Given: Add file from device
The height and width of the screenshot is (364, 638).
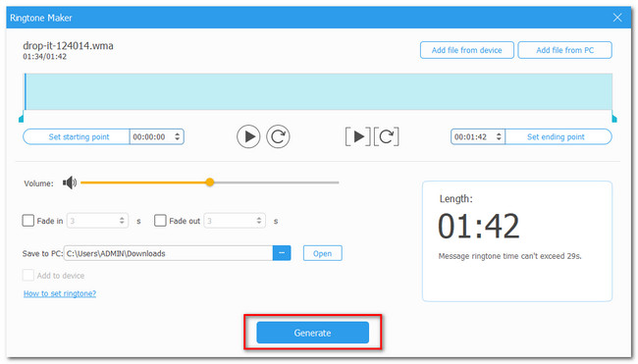Looking at the screenshot, I should [466, 50].
